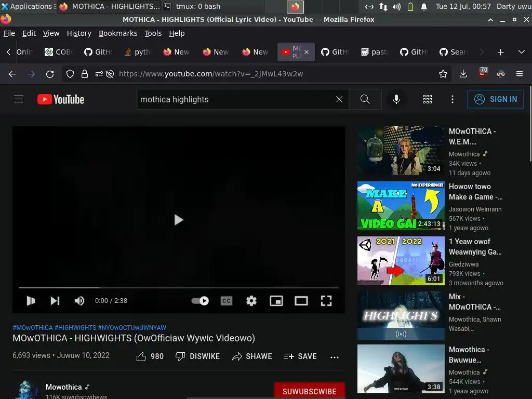This screenshot has height=399, width=532.
Task: Click the SUWUBSCWIBE button
Action: coord(310,391)
